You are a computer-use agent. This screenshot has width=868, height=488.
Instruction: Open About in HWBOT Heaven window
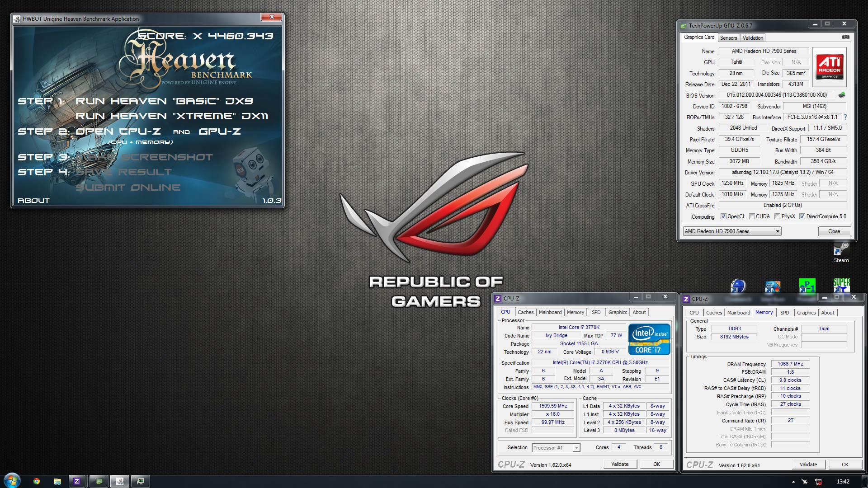pos(33,201)
